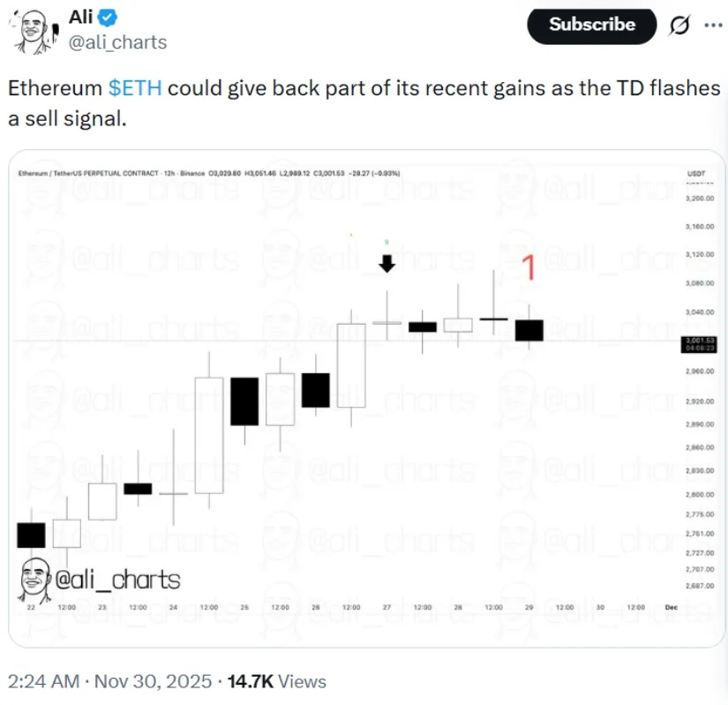The width and height of the screenshot is (728, 705).
Task: Open the $ETH cashtag link
Action: (135, 89)
